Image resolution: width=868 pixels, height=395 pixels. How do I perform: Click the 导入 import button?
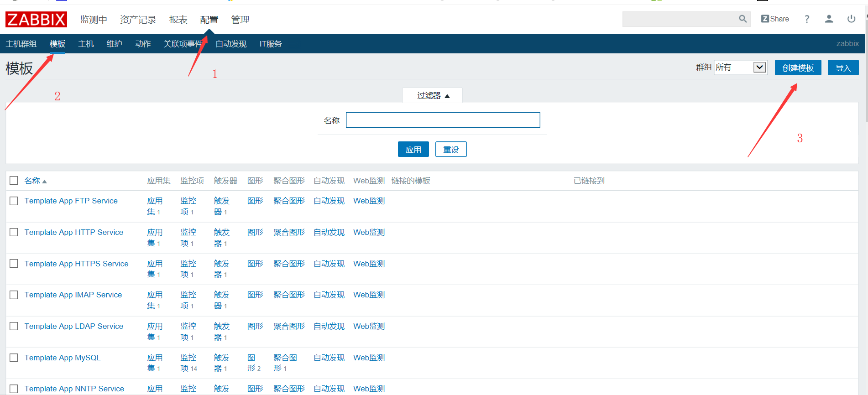click(x=843, y=68)
